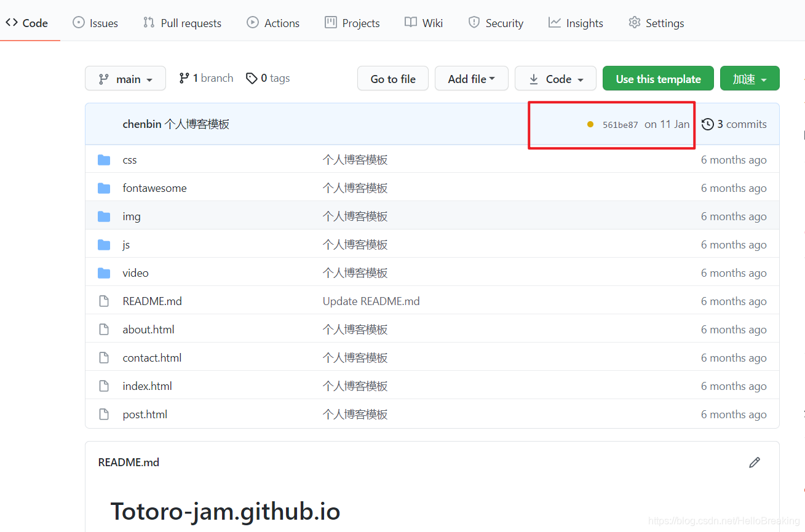
Task: View the Security tab
Action: pyautogui.click(x=496, y=23)
